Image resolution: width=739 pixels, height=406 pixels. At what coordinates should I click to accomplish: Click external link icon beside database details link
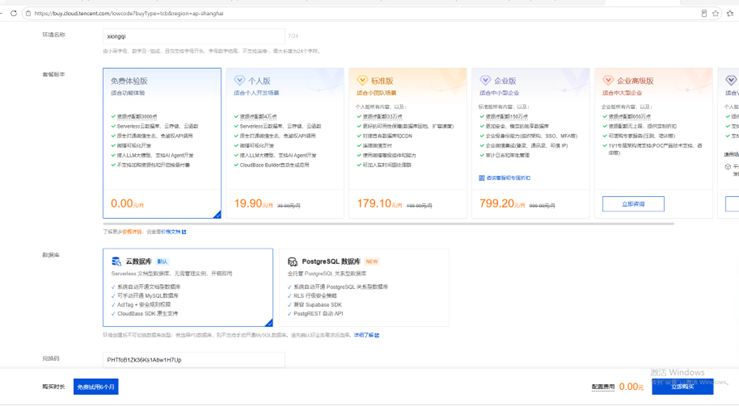pyautogui.click(x=377, y=335)
